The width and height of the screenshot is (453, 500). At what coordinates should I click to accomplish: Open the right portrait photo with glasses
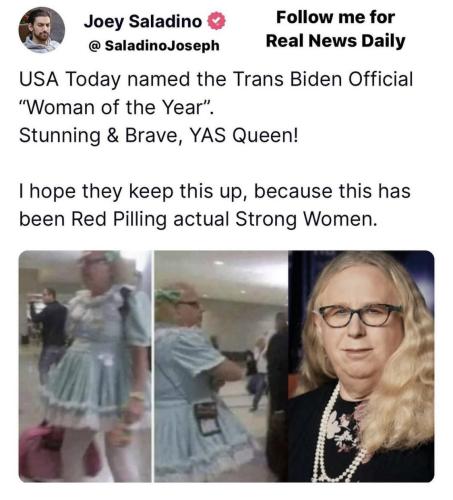[x=361, y=366]
